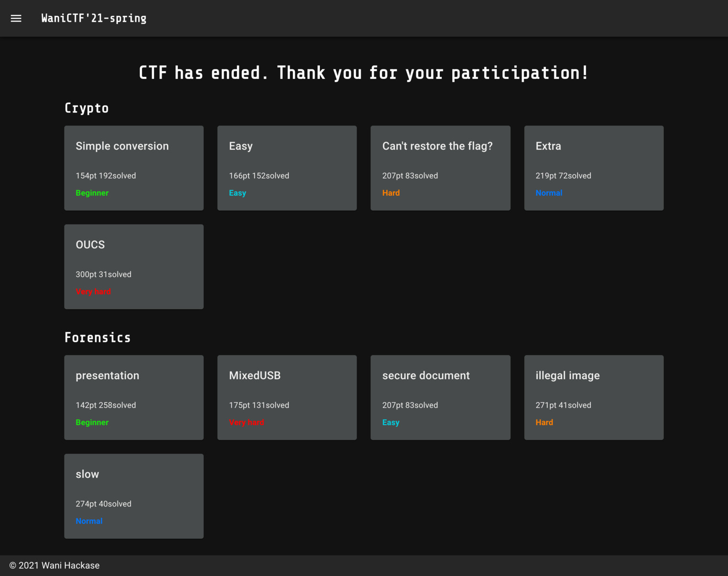Image resolution: width=728 pixels, height=576 pixels.
Task: Open the Can't restore the flag? challenge
Action: (x=440, y=168)
